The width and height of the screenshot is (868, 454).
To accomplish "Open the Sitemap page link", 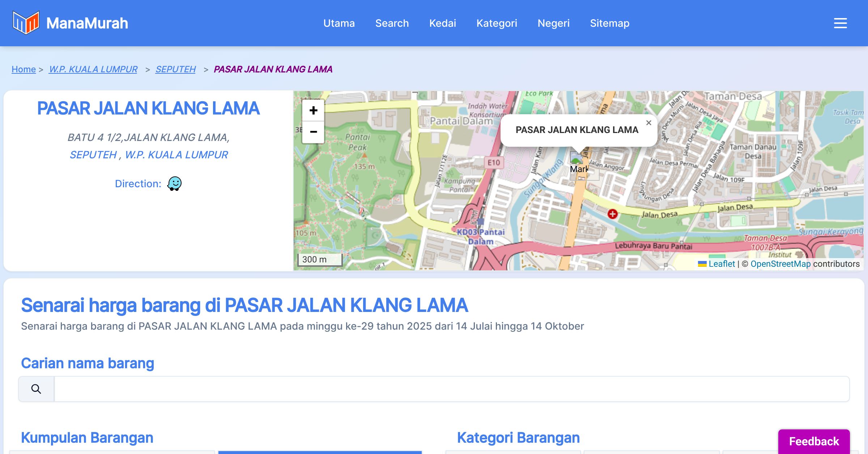I will tap(609, 23).
